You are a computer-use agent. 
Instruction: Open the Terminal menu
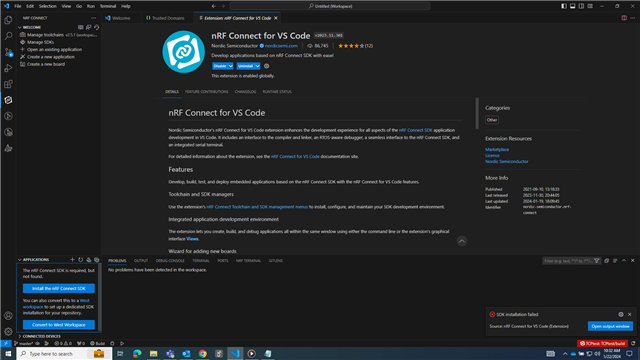pyautogui.click(x=108, y=6)
